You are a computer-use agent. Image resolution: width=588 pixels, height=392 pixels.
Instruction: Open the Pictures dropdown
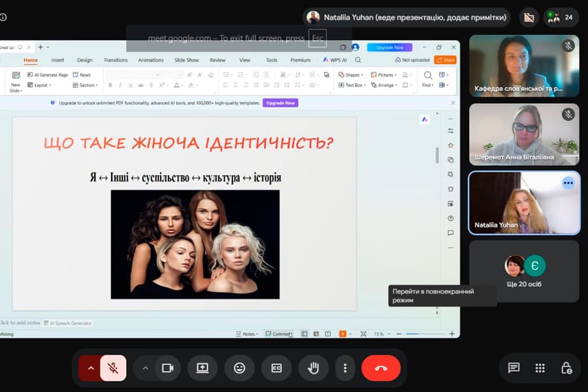pyautogui.click(x=384, y=74)
